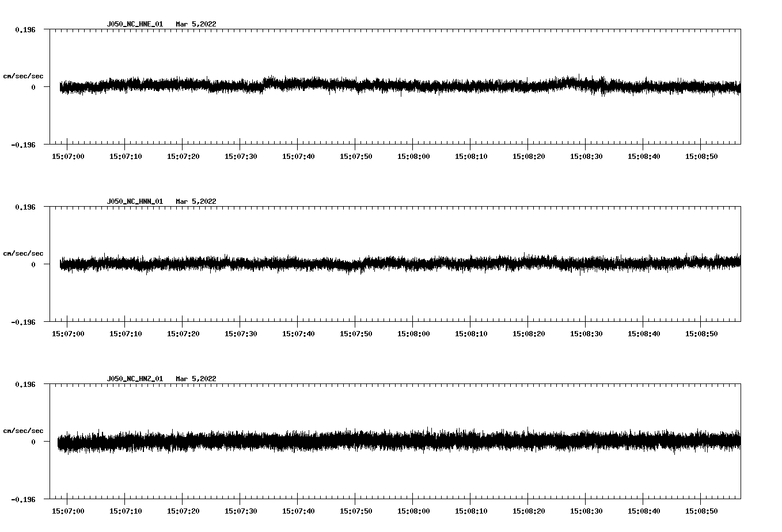
Task: Click the 15:08:00 time label on HNE chart
Action: pos(413,157)
